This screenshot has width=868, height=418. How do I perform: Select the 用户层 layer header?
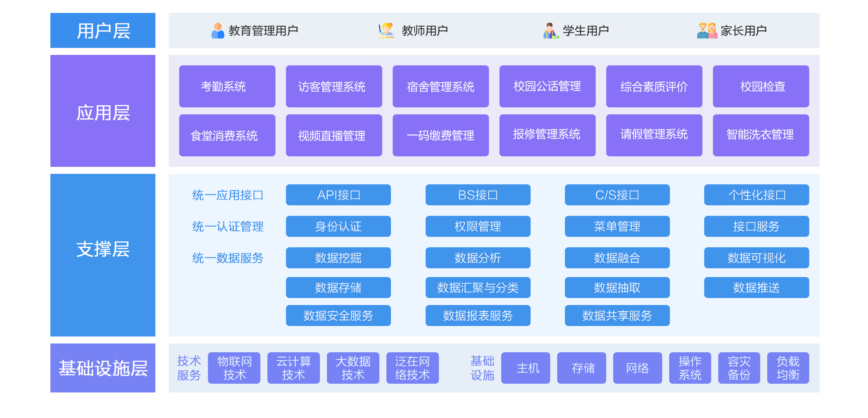[103, 31]
